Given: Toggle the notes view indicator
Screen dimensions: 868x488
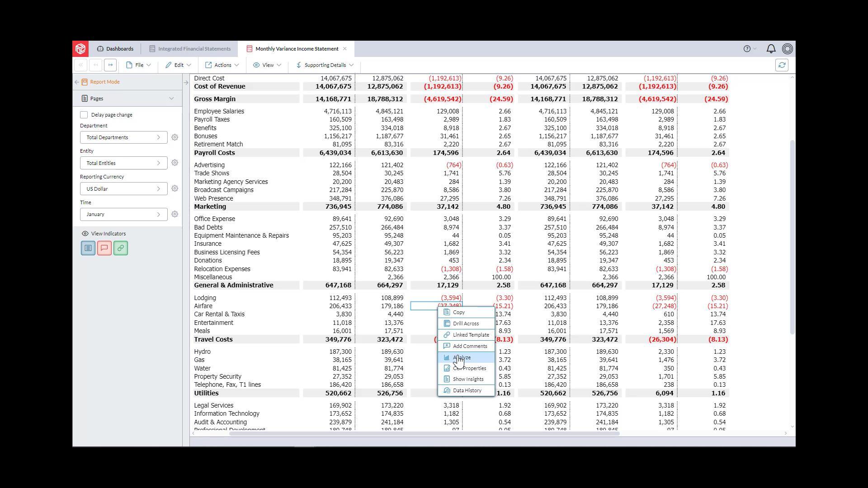Looking at the screenshot, I should point(88,248).
